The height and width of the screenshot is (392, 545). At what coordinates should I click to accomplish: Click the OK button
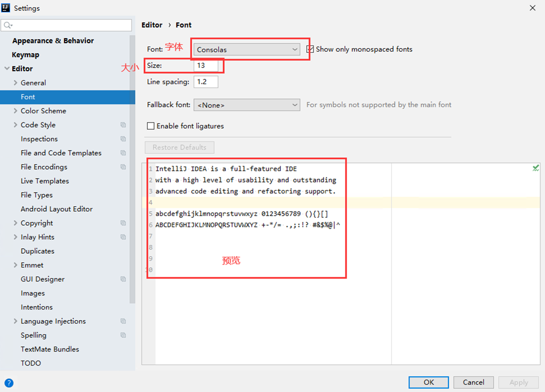[x=429, y=382]
